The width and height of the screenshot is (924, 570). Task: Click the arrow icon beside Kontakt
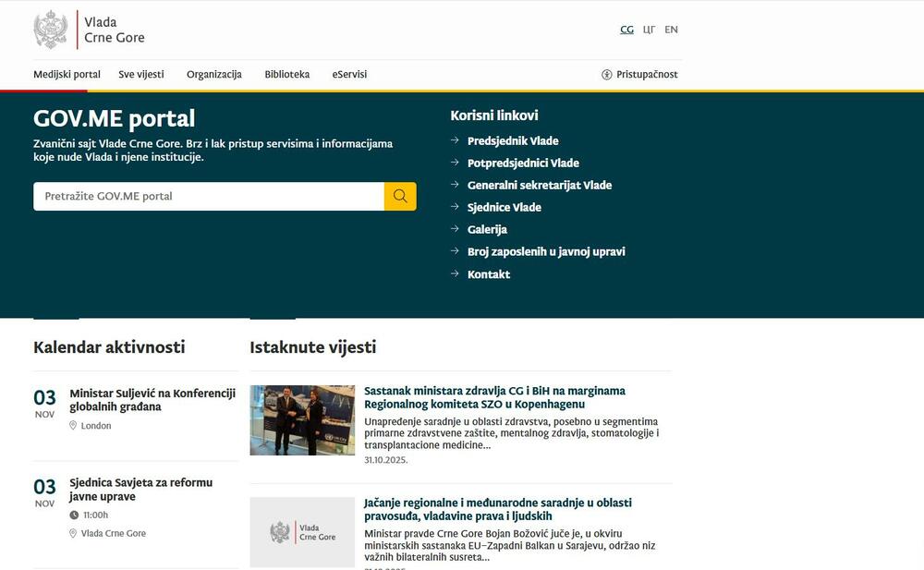pyautogui.click(x=455, y=274)
